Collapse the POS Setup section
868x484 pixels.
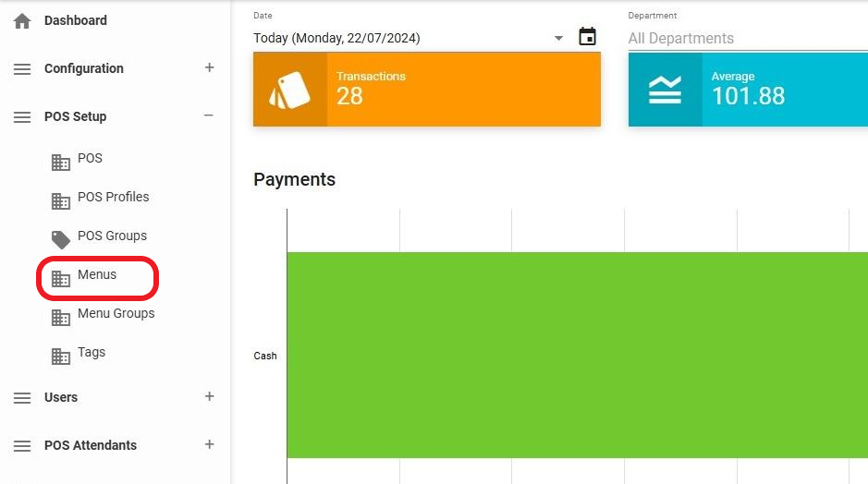click(209, 115)
